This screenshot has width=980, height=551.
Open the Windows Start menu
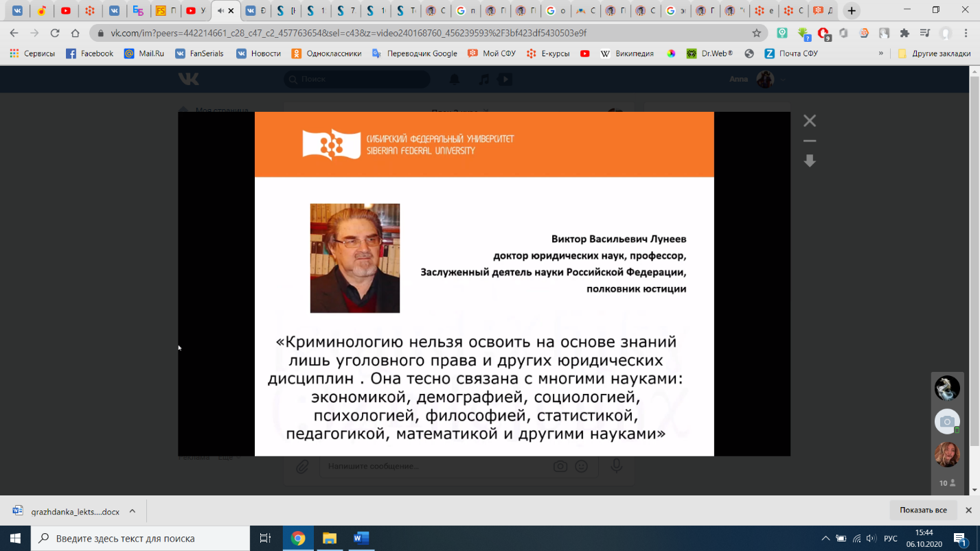click(x=15, y=539)
